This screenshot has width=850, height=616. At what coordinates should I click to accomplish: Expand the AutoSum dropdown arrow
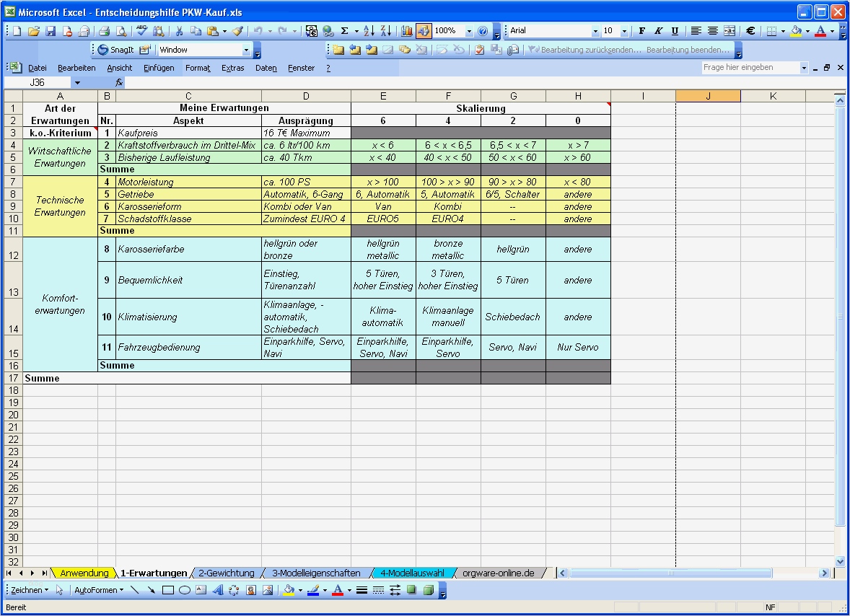pos(356,31)
